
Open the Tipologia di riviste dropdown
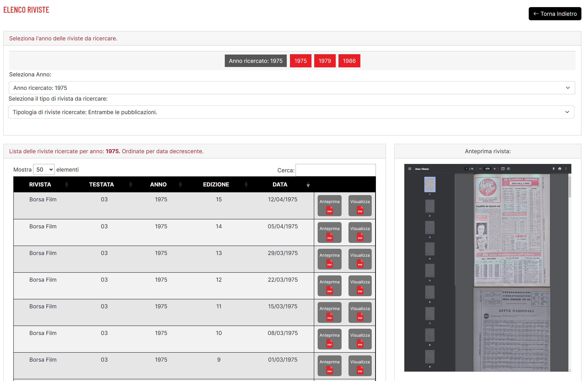[x=291, y=112]
